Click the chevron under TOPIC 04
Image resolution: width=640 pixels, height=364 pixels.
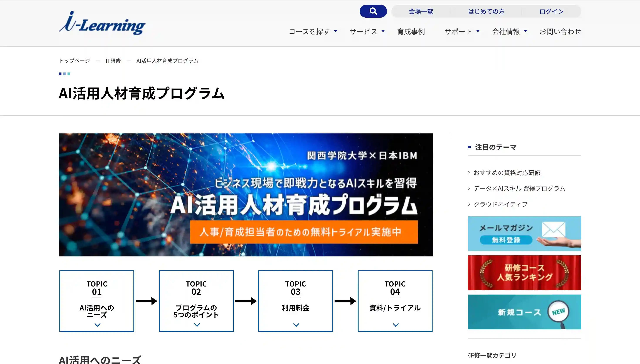coord(396,325)
